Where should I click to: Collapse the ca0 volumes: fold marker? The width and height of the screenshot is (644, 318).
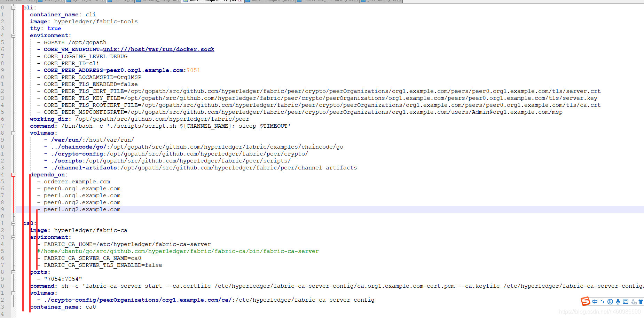pyautogui.click(x=14, y=293)
